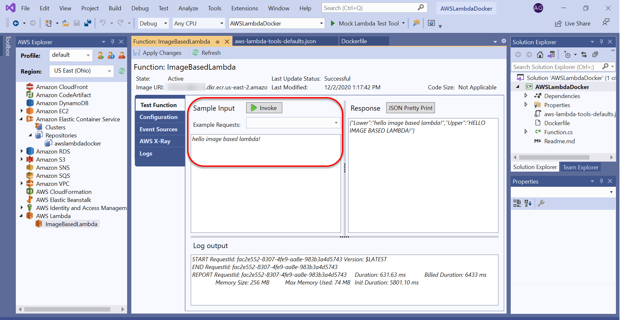Click the Search (Ctrl+Q) box
Screen dimensions: 644x320
pyautogui.click(x=374, y=8)
